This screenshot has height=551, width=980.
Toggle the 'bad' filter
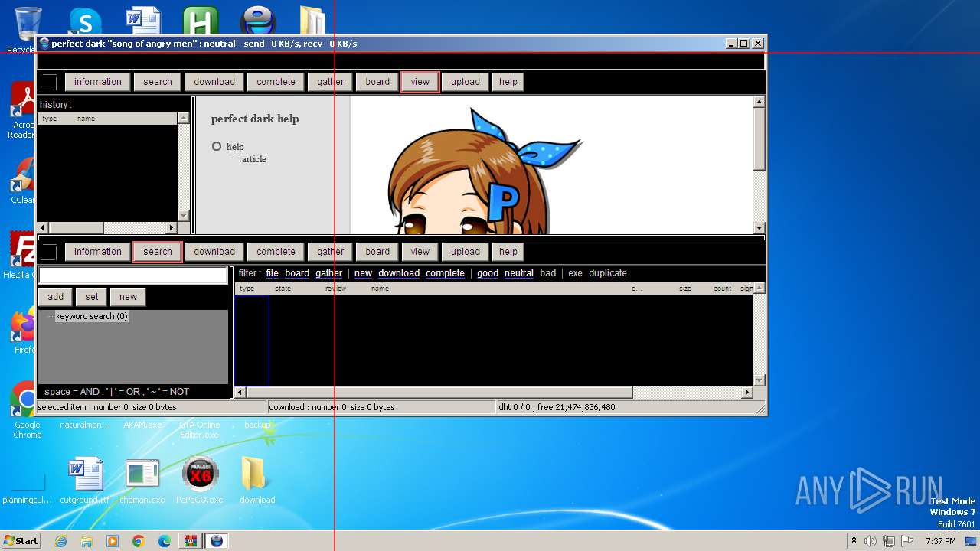point(548,273)
